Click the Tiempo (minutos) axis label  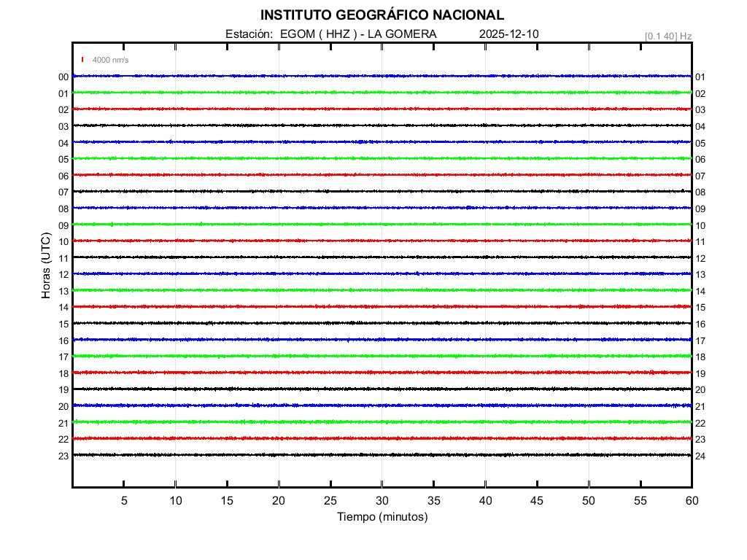click(382, 517)
